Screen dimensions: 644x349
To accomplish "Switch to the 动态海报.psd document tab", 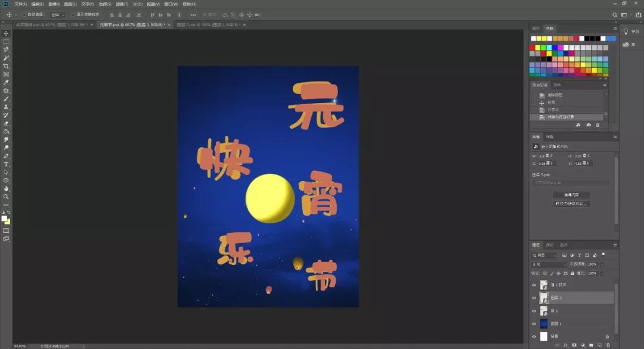I will pos(51,25).
